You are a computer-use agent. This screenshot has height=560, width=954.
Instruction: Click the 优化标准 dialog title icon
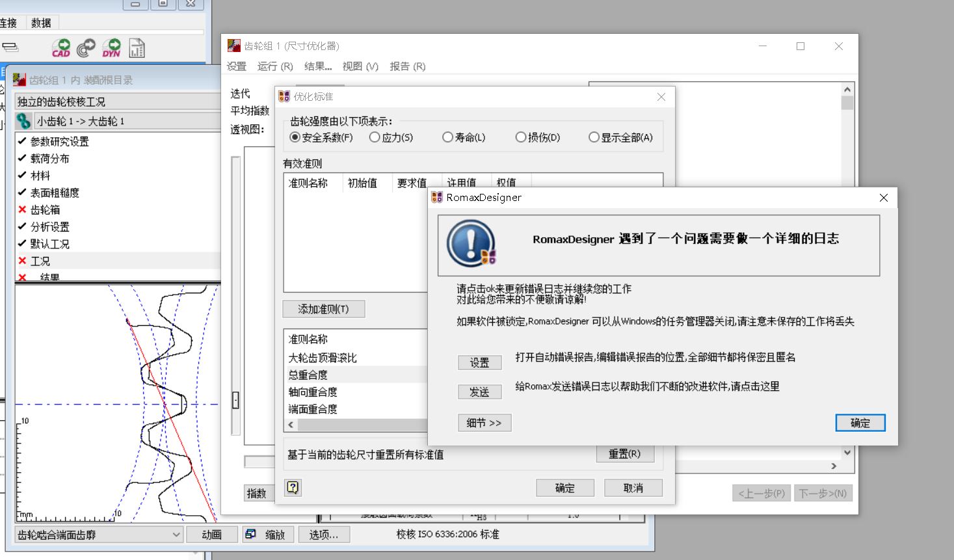pyautogui.click(x=284, y=96)
